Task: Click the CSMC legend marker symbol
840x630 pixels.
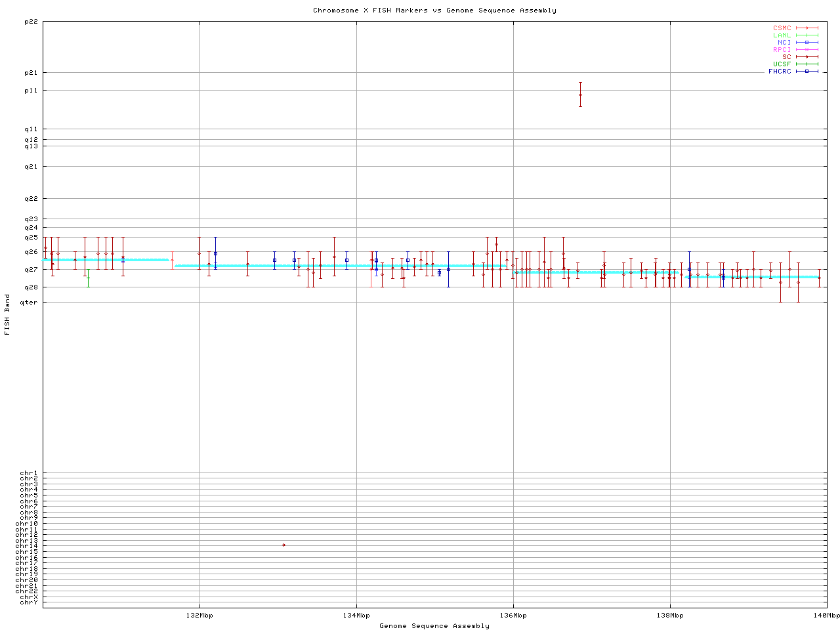Action: coord(807,28)
